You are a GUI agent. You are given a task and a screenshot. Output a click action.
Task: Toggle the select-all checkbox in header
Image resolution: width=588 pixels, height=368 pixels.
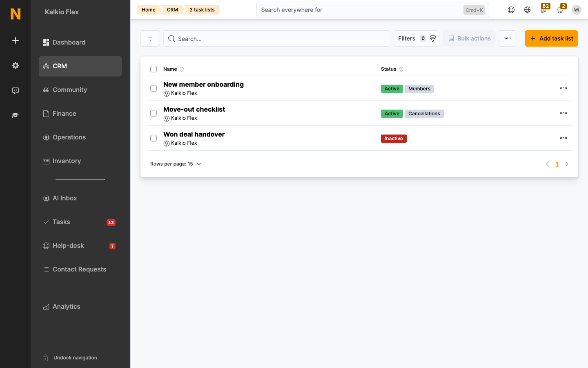pos(154,69)
